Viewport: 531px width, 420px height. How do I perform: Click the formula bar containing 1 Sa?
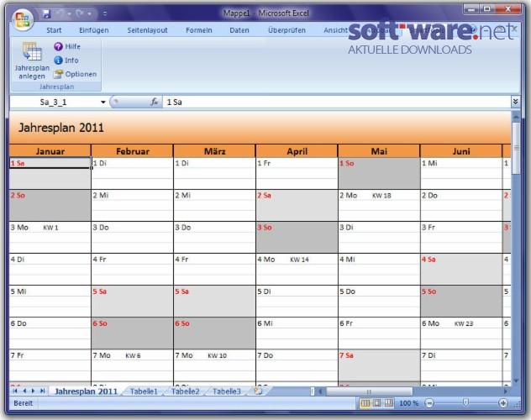337,102
